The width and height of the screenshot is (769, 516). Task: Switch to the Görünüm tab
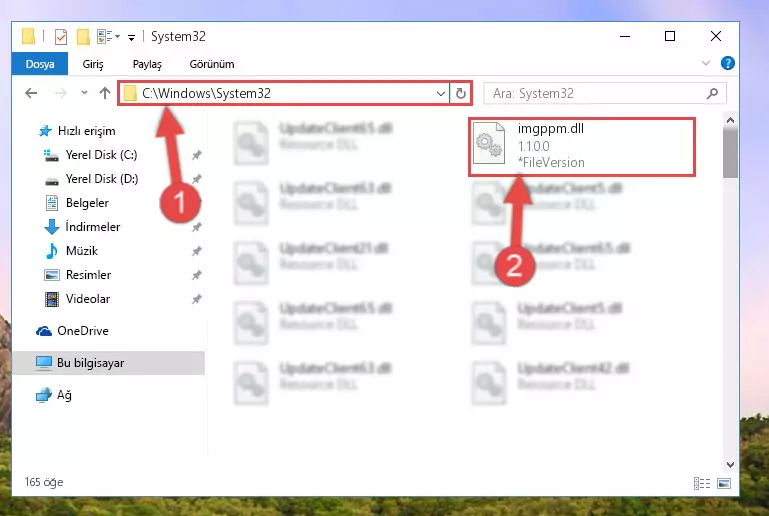coord(212,64)
